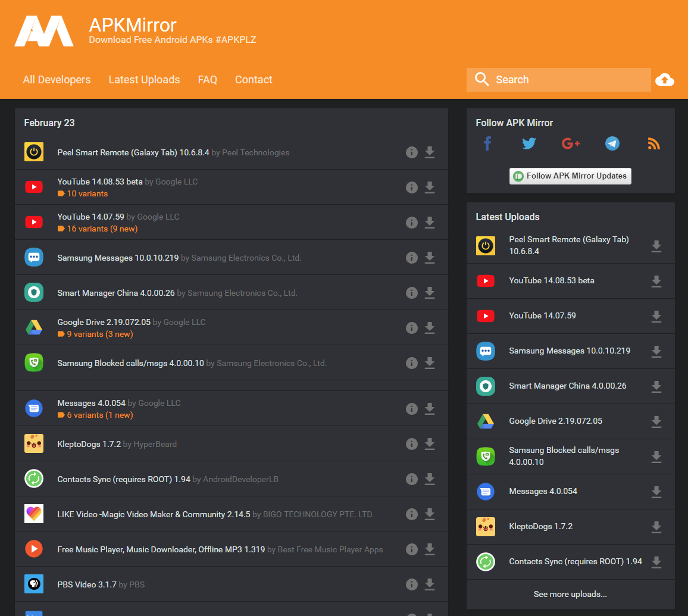Image resolution: width=688 pixels, height=616 pixels.
Task: Download LIKE Video Magic Video Maker
Action: coord(430,514)
